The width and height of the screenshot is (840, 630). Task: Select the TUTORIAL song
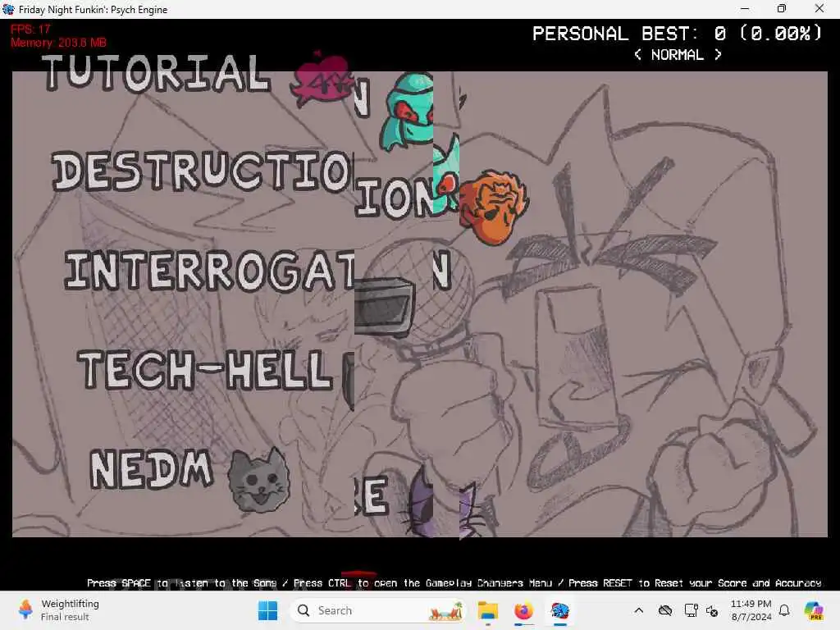[x=157, y=74]
